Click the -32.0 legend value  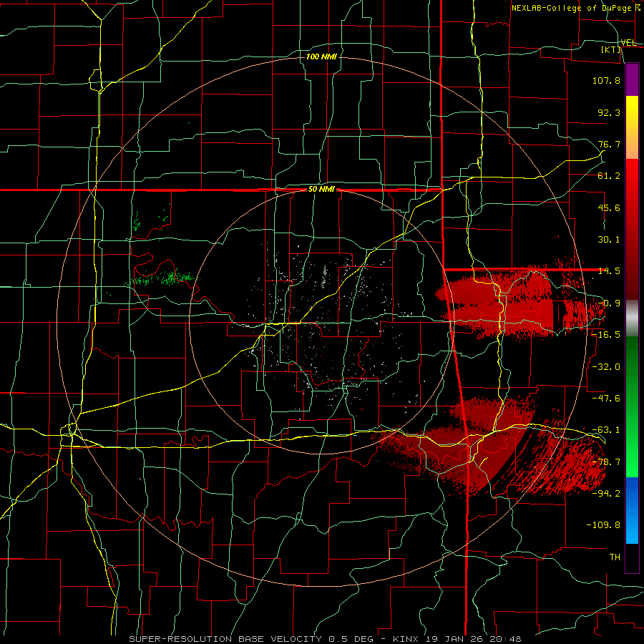click(x=606, y=367)
